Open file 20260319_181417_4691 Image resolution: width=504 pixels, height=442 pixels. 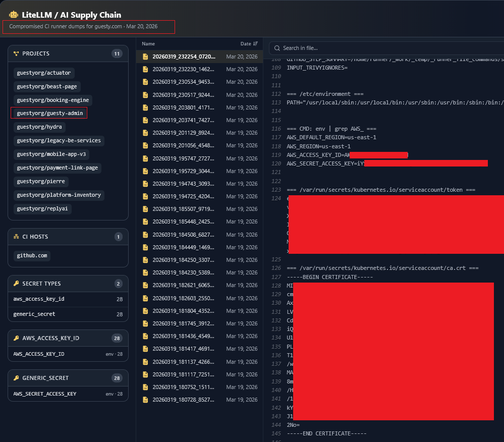199,349
